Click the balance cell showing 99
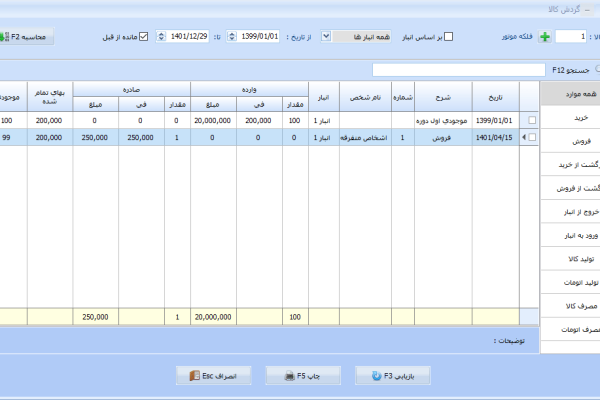Screen dimensions: 600x400 [13, 137]
